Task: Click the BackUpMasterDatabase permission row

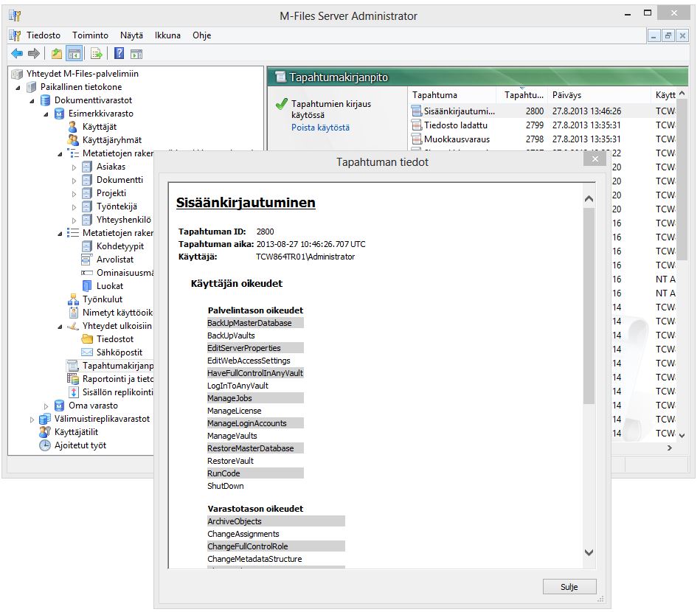Action: pyautogui.click(x=255, y=323)
